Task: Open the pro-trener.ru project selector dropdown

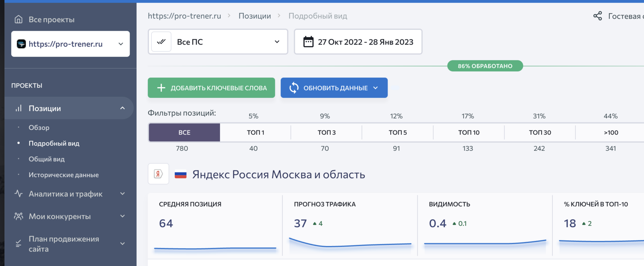Action: pos(71,44)
